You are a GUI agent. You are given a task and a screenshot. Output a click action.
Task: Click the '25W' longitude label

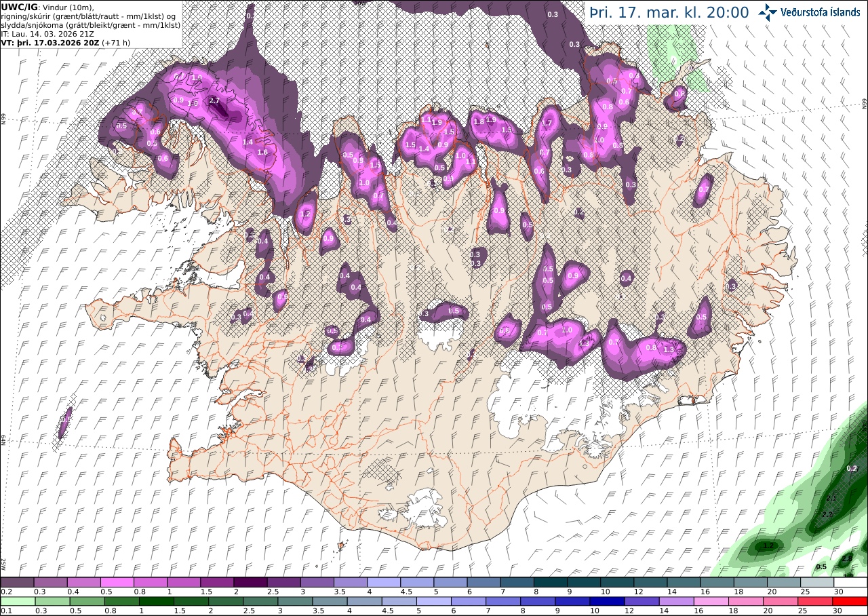pos(3,564)
